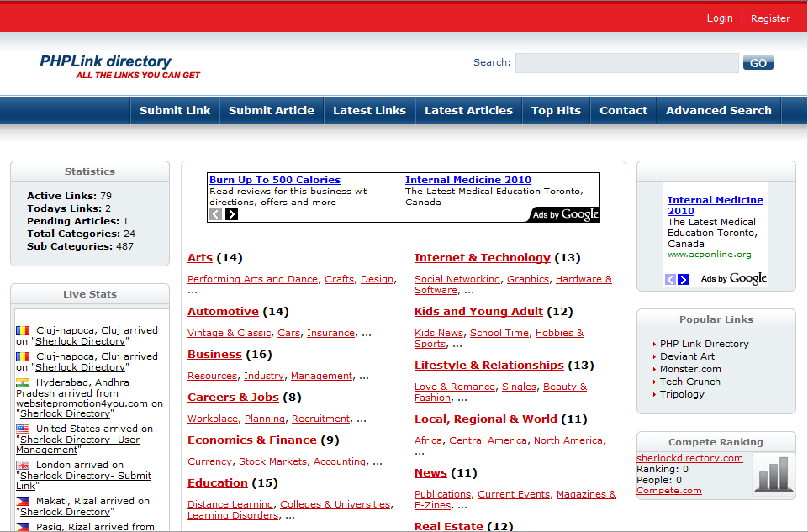Expand more Careers & Jobs subcategories via ellipsis
Image resolution: width=808 pixels, height=532 pixels.
[x=362, y=419]
